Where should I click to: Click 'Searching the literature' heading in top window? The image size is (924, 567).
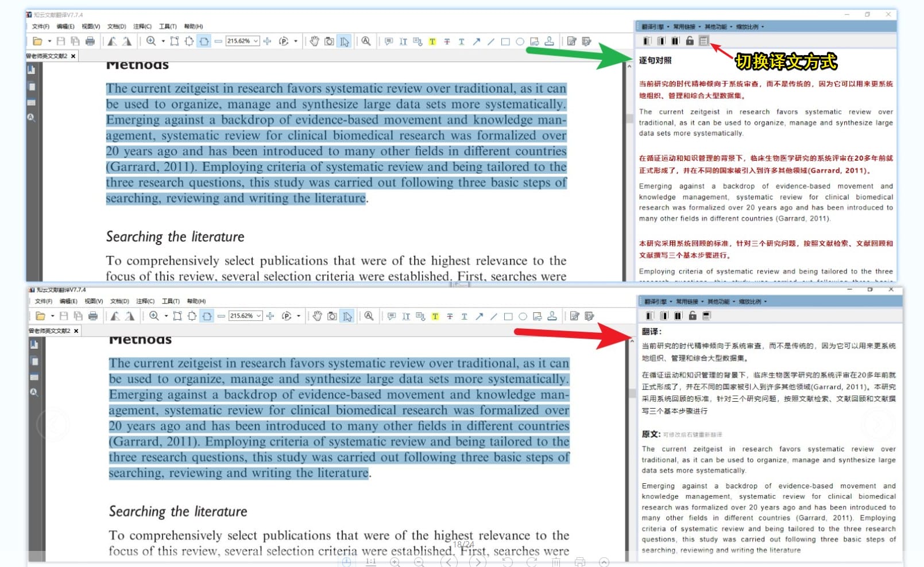[x=175, y=237]
